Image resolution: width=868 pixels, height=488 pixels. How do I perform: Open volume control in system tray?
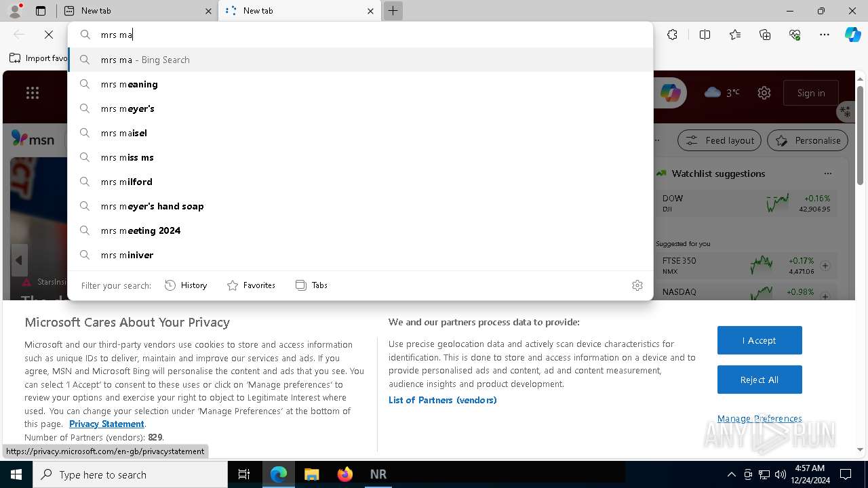click(x=780, y=474)
